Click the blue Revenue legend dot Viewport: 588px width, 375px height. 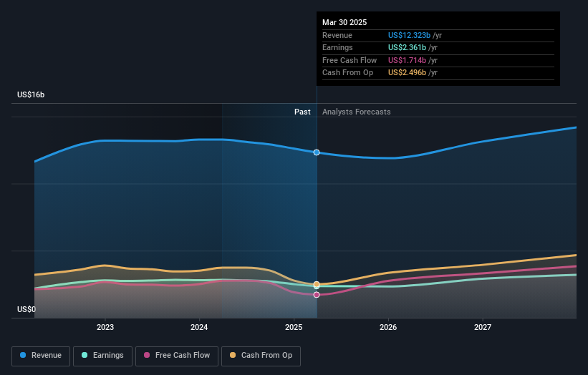click(x=23, y=355)
